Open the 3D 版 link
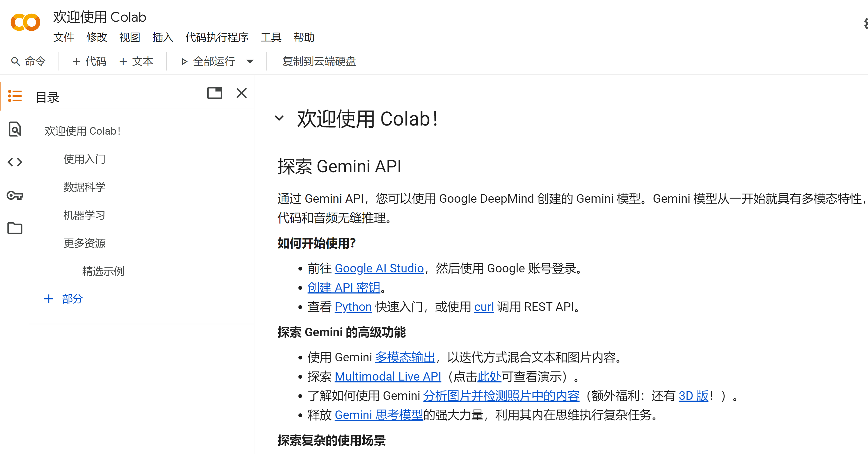Viewport: 868px width, 454px height. [694, 396]
